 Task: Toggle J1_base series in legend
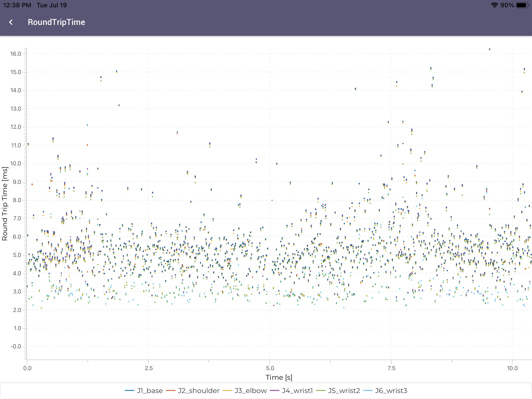pyautogui.click(x=144, y=391)
